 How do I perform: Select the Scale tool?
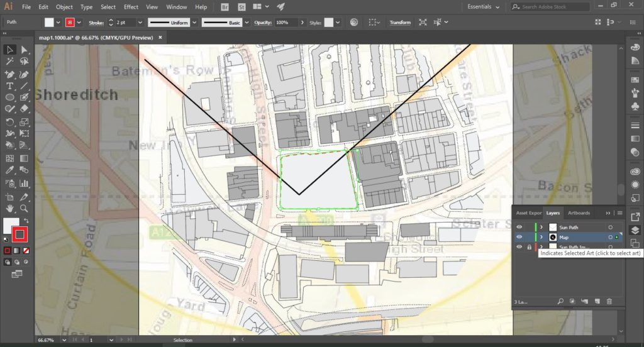(25, 122)
